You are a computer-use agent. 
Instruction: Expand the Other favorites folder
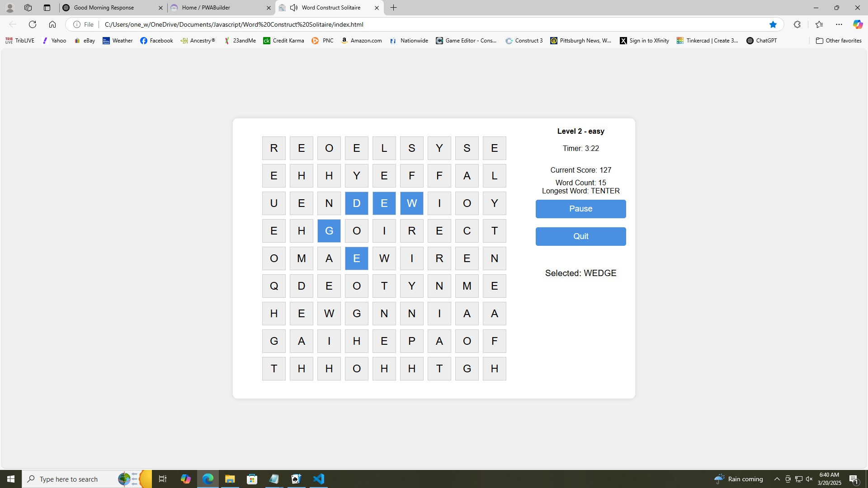pyautogui.click(x=839, y=41)
